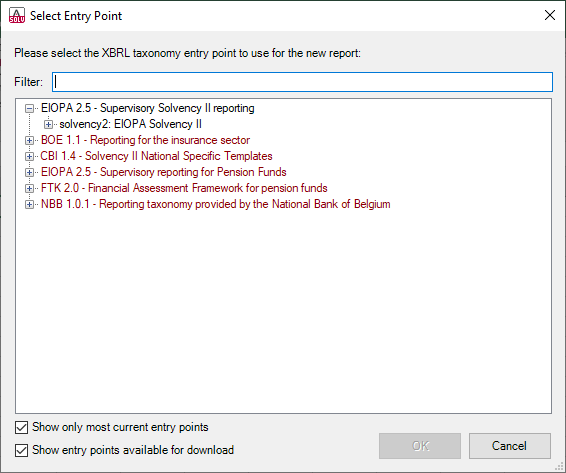Expand NBB 1.0.1 National Bank of Belgium node
Screen dimensions: 566x473
point(30,204)
